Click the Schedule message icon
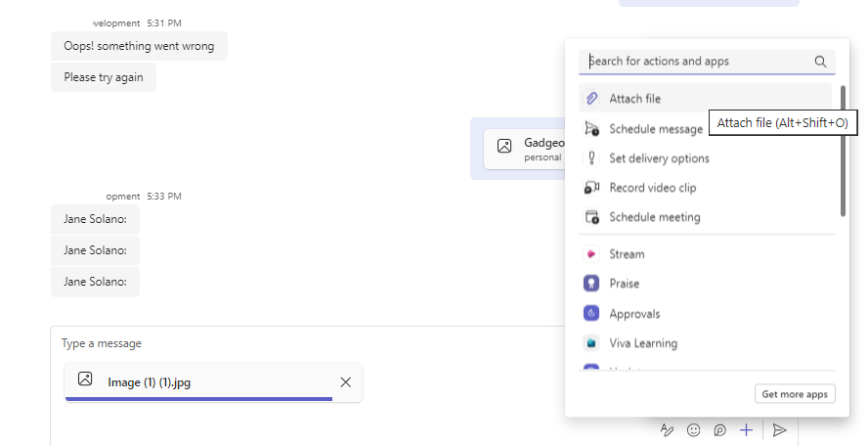Image resolution: width=868 pixels, height=446 pixels. point(591,128)
